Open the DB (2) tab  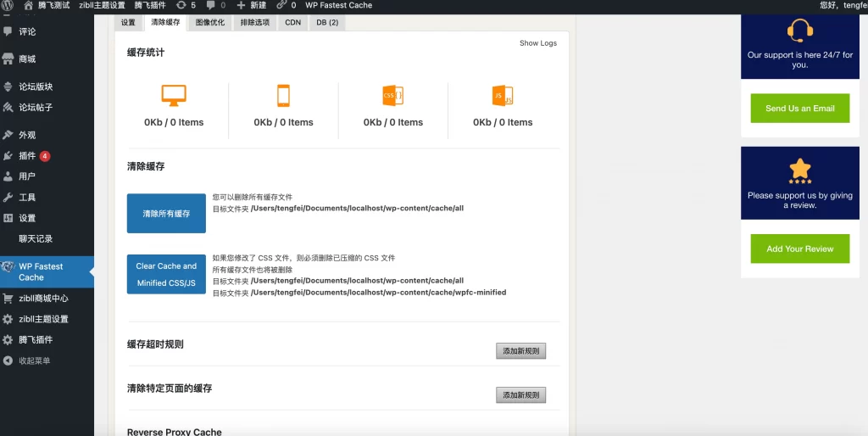(x=327, y=23)
